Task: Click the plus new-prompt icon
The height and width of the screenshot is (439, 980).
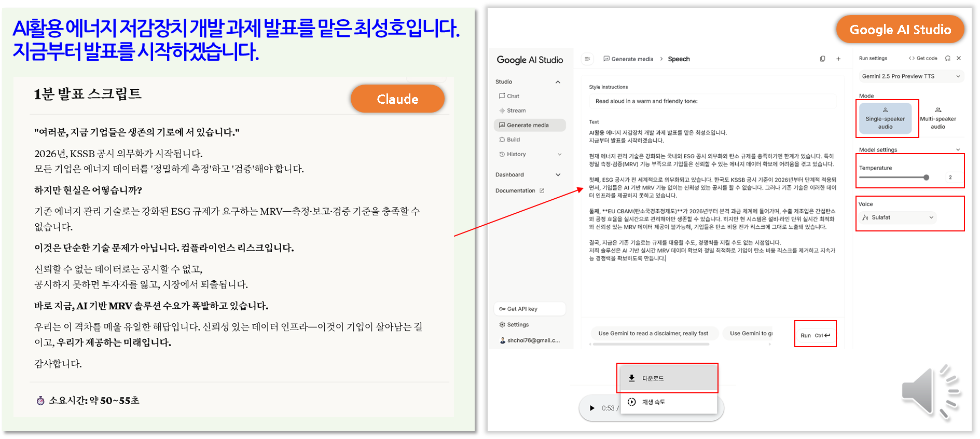Action: pos(838,59)
